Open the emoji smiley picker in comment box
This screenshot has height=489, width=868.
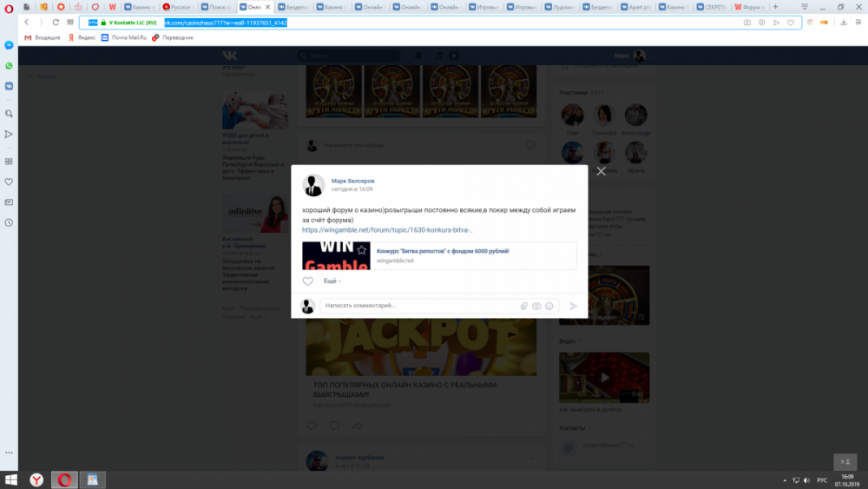pyautogui.click(x=549, y=306)
